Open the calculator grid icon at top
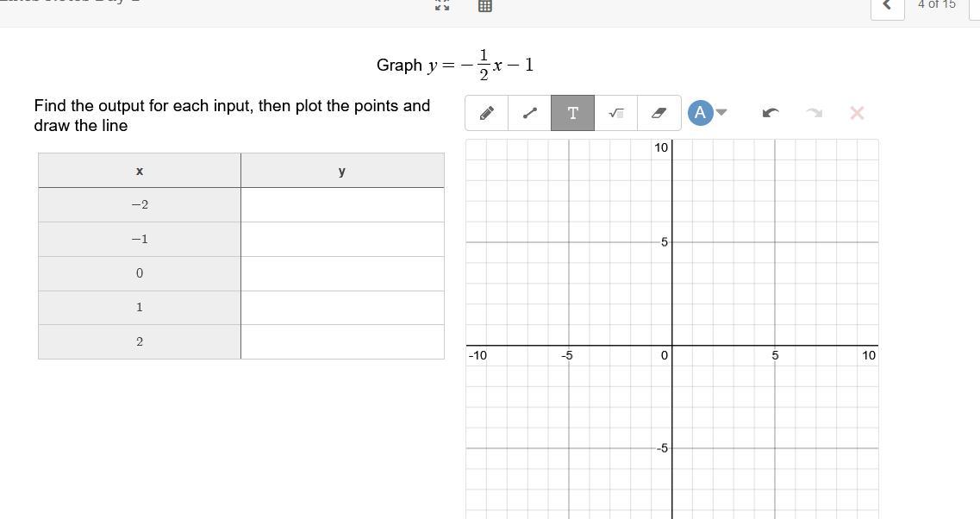Viewport: 980px width, 519px height. [x=484, y=5]
